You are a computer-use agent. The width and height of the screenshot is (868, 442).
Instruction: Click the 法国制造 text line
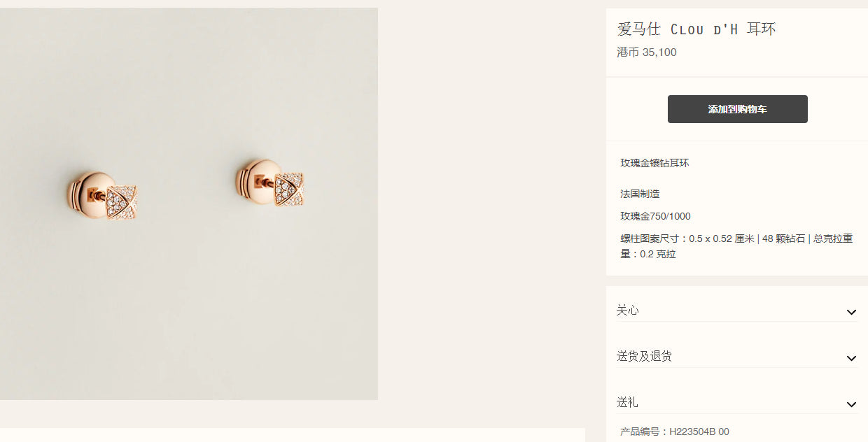pos(640,194)
